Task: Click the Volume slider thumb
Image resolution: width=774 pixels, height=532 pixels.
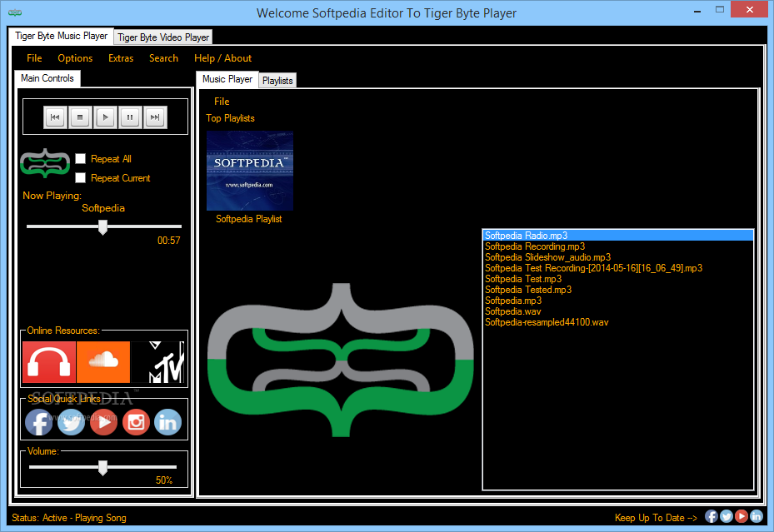Action: click(102, 468)
